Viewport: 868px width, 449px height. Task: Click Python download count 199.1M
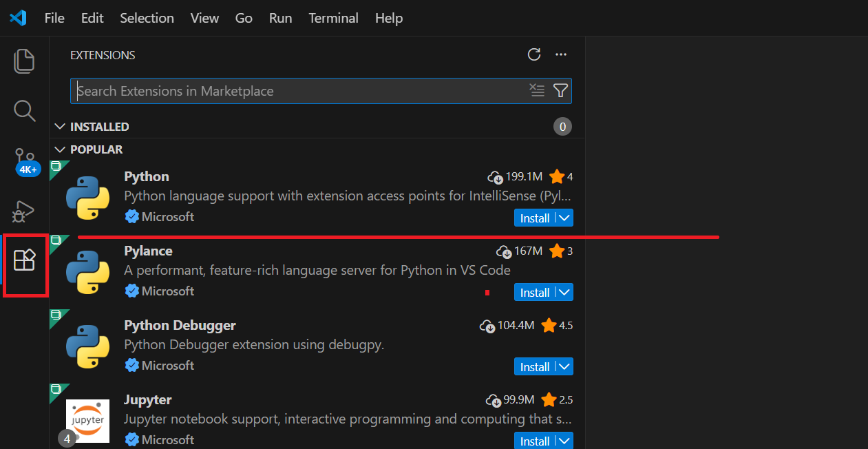pyautogui.click(x=516, y=176)
